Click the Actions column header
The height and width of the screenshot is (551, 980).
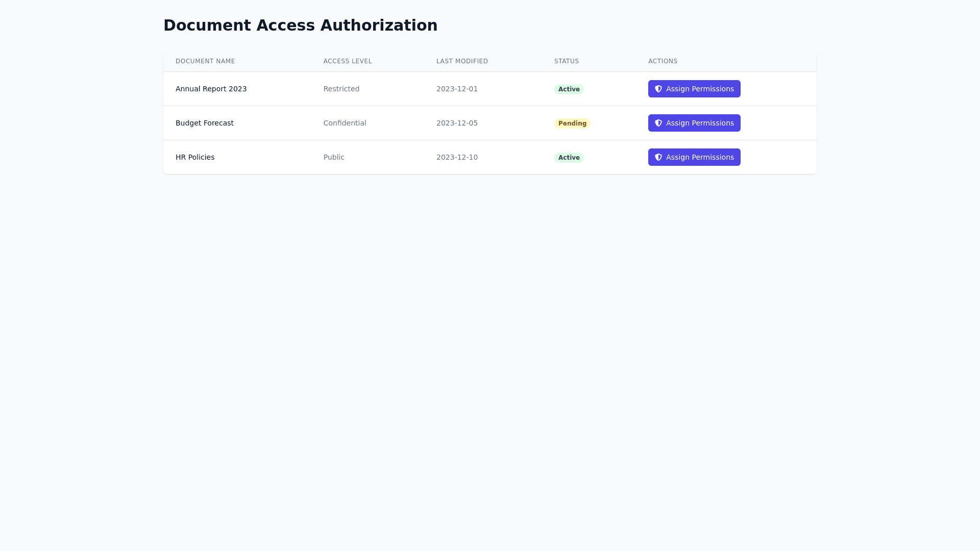[x=663, y=61]
